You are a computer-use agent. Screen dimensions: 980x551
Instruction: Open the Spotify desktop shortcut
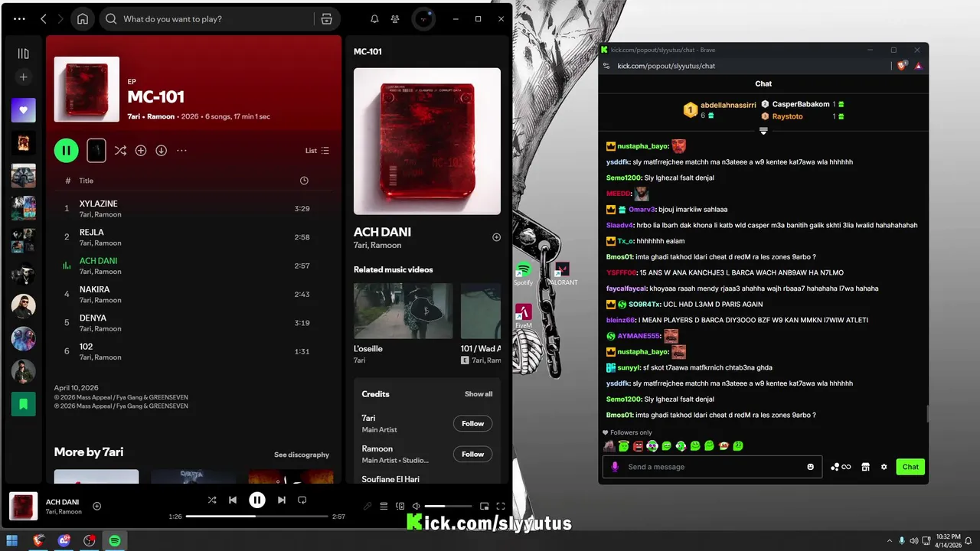coord(524,274)
